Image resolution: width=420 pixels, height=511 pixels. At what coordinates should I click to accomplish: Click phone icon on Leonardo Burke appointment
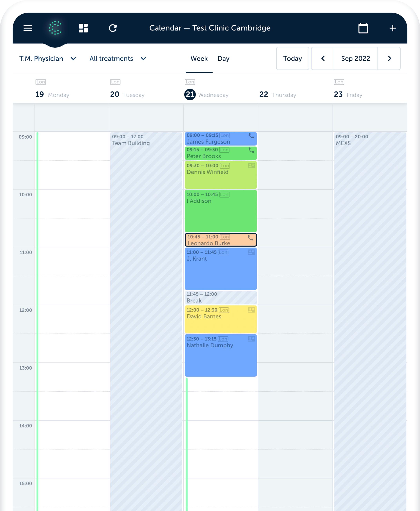pyautogui.click(x=250, y=238)
